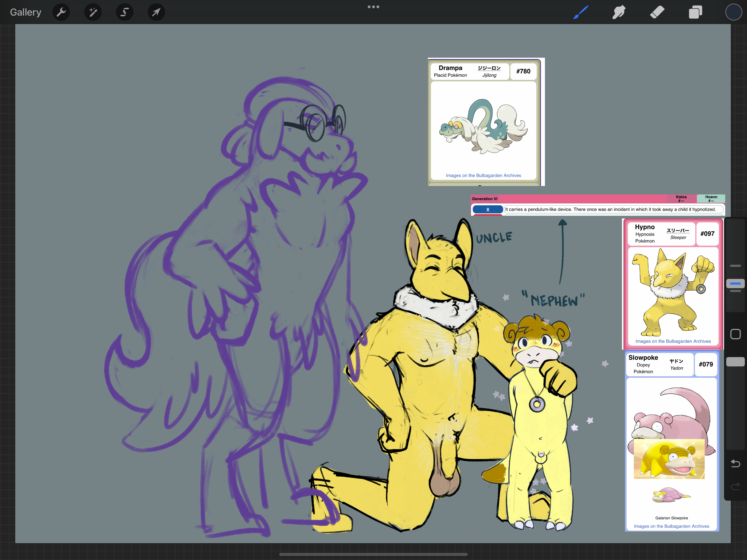Tap the Drampa reference image
Screen dimensions: 747x560
pos(483,127)
